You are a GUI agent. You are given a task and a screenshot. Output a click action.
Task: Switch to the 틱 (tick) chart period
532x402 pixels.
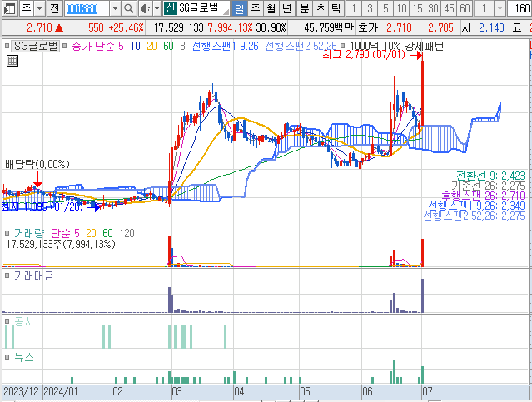click(x=336, y=8)
